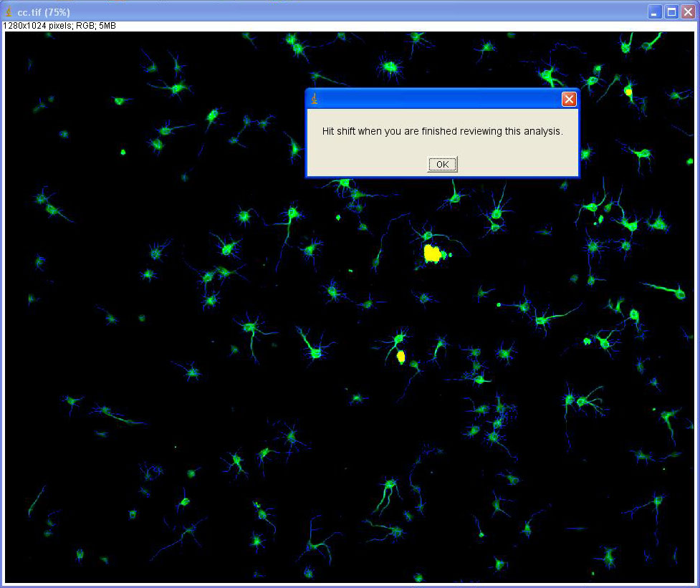This screenshot has width=700, height=588.
Task: Click the isolated green dot in upper-left area
Action: (x=123, y=152)
